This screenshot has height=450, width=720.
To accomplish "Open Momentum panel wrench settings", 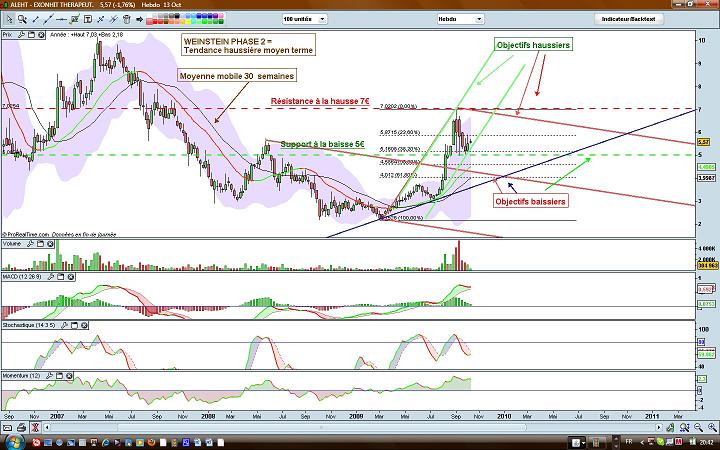I will (49, 376).
